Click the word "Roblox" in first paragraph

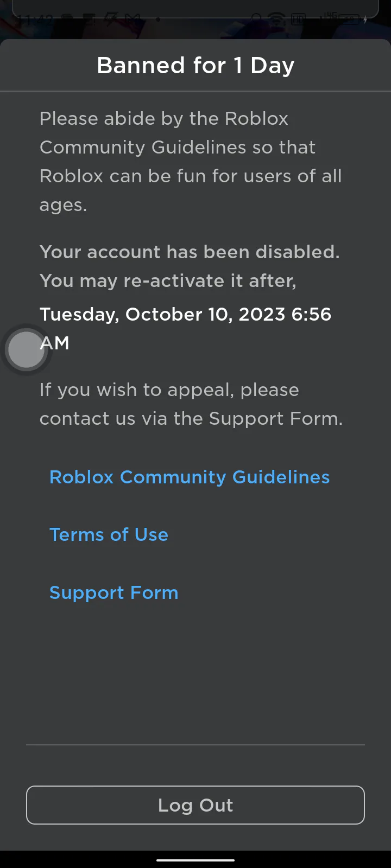tap(256, 119)
